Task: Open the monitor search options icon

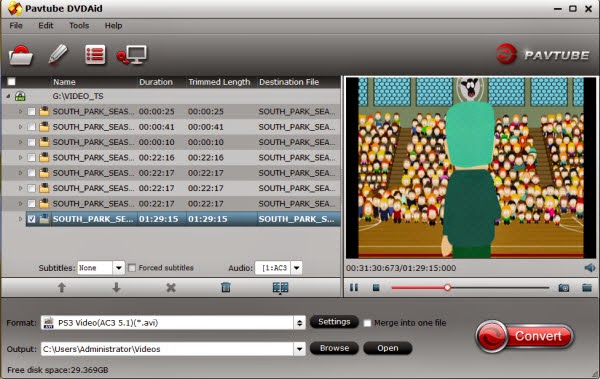Action: coord(132,55)
